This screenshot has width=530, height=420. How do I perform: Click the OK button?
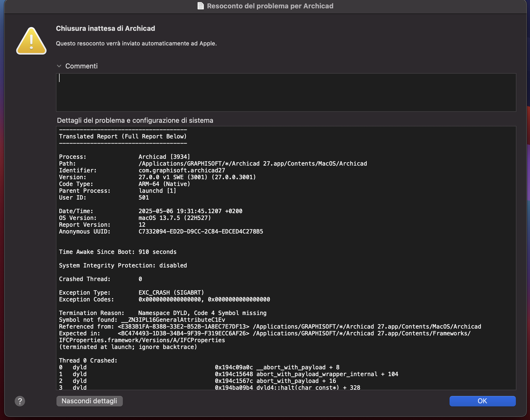pyautogui.click(x=482, y=401)
